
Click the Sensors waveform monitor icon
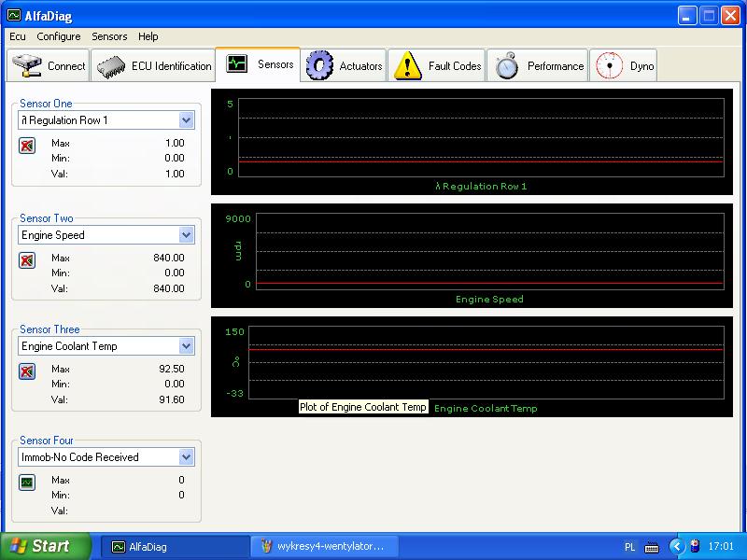(x=237, y=63)
